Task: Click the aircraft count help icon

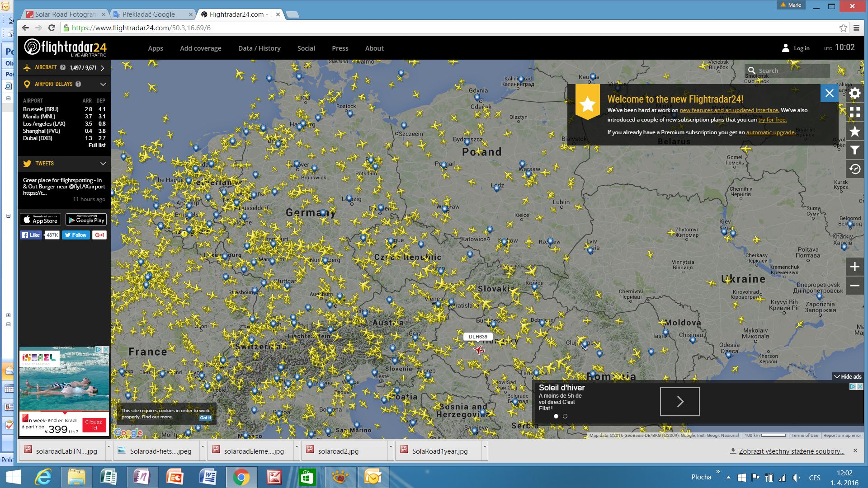Action: [63, 67]
